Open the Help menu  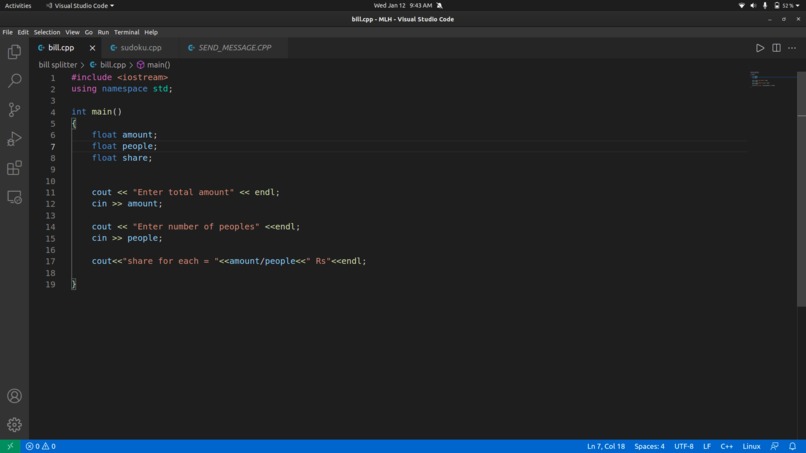tap(151, 32)
